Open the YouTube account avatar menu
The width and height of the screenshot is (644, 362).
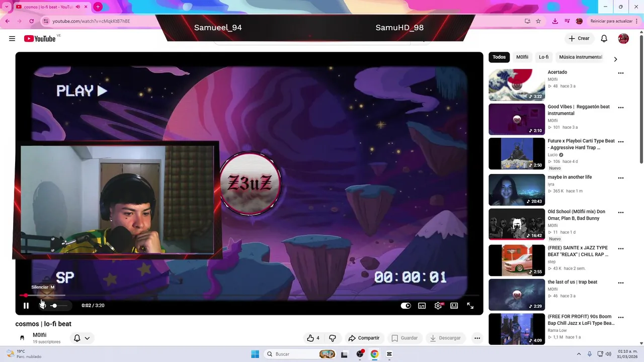pos(623,39)
